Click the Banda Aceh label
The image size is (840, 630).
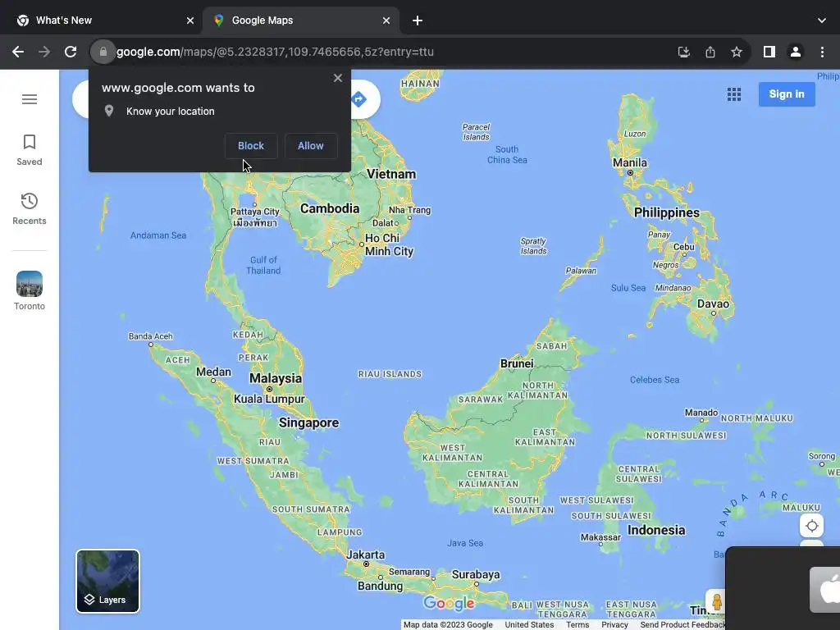point(151,336)
